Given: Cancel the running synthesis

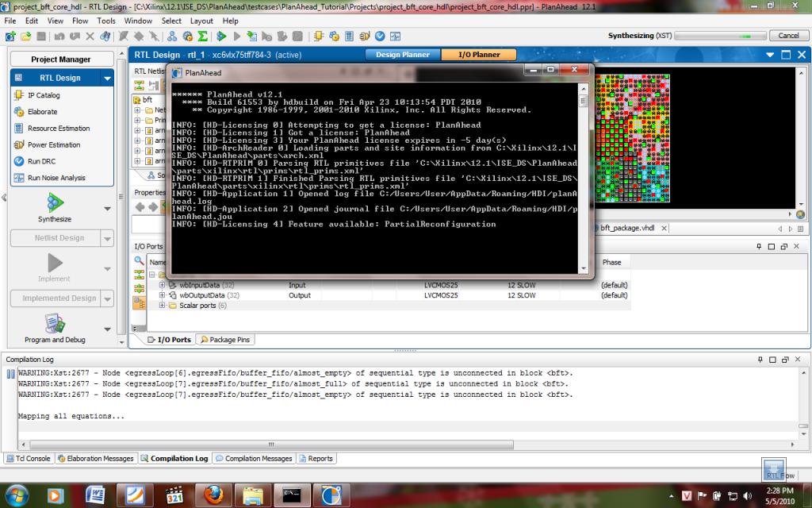Looking at the screenshot, I should [x=788, y=35].
